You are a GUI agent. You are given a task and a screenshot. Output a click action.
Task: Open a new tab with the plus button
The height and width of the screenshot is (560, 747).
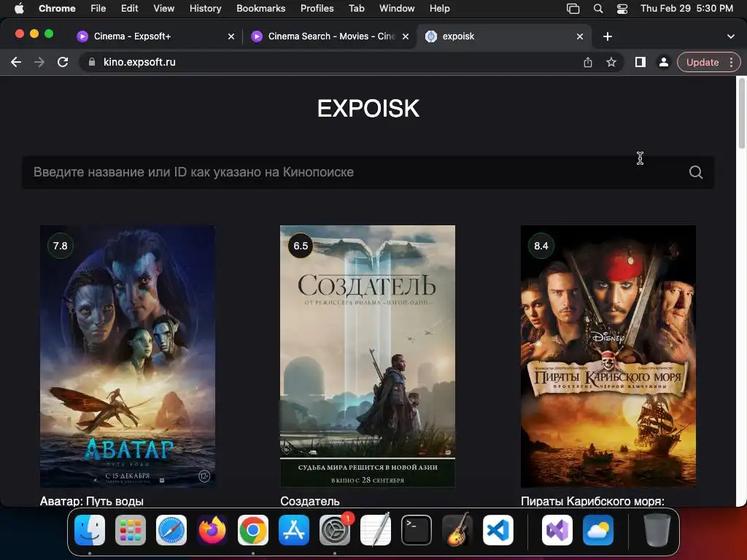pyautogui.click(x=608, y=36)
